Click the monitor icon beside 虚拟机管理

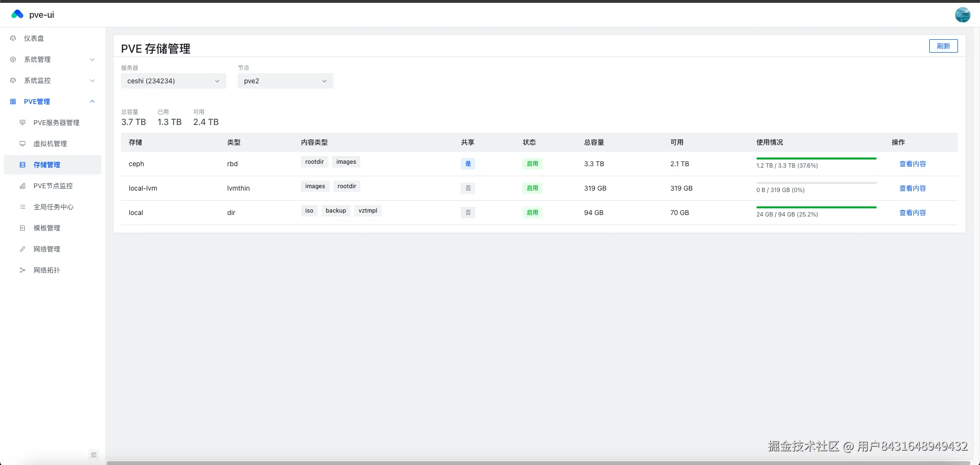coord(22,144)
